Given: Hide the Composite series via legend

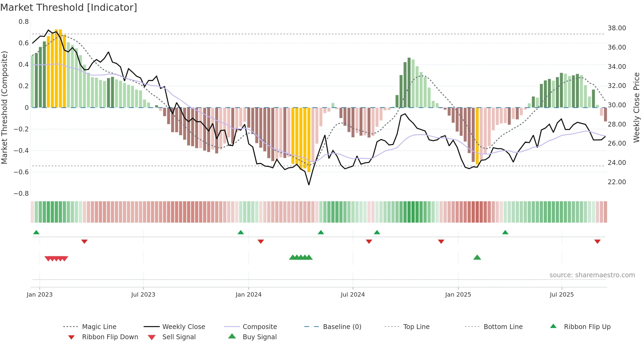Looking at the screenshot, I should (250, 327).
